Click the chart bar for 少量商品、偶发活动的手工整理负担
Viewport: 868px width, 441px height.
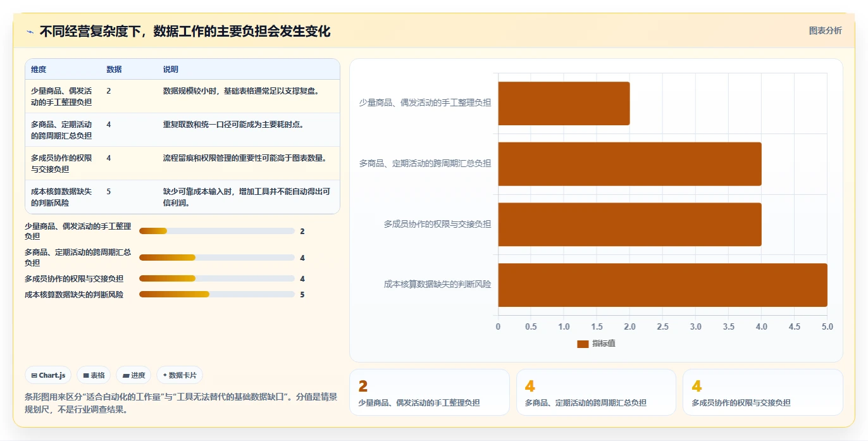click(564, 103)
